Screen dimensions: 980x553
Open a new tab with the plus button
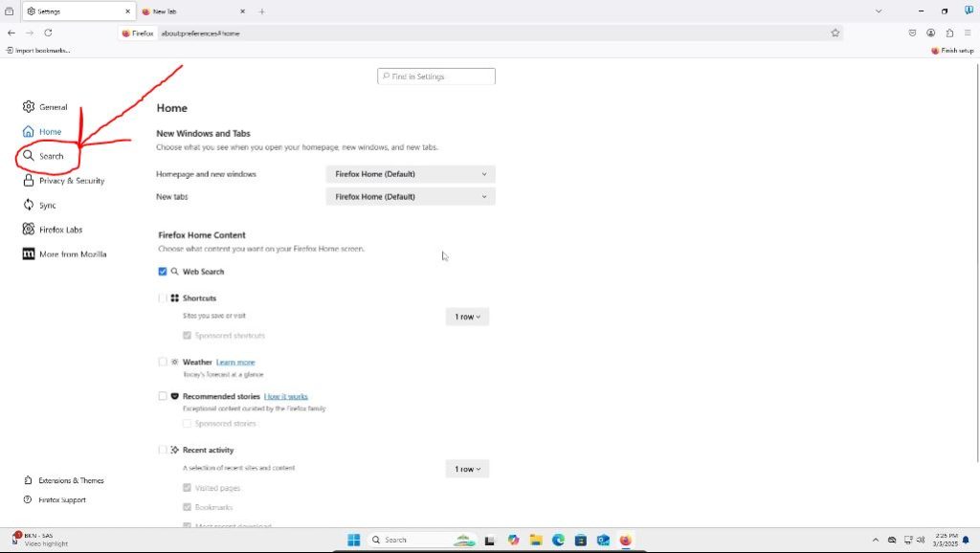click(x=262, y=11)
